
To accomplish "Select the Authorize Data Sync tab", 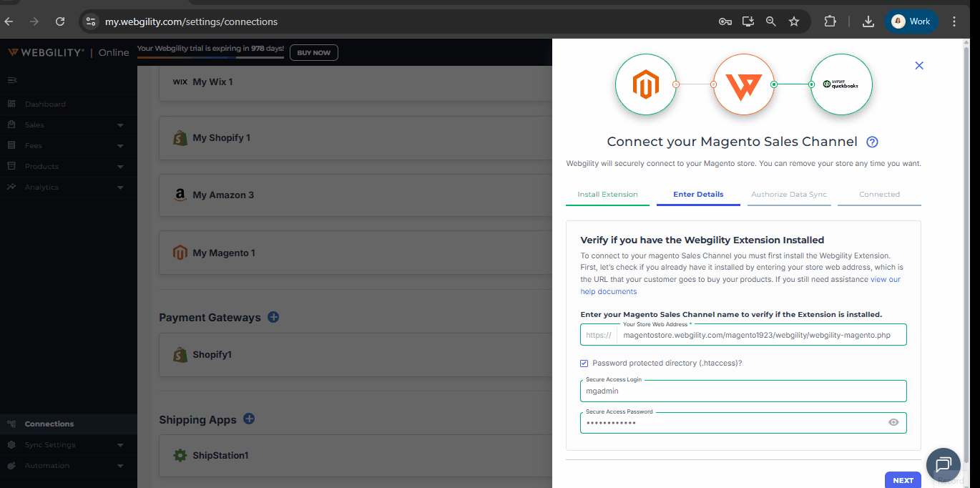I will point(789,195).
